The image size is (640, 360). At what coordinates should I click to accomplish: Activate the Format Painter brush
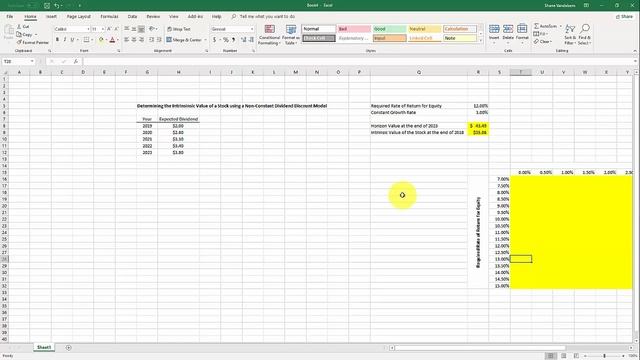pyautogui.click(x=19, y=42)
